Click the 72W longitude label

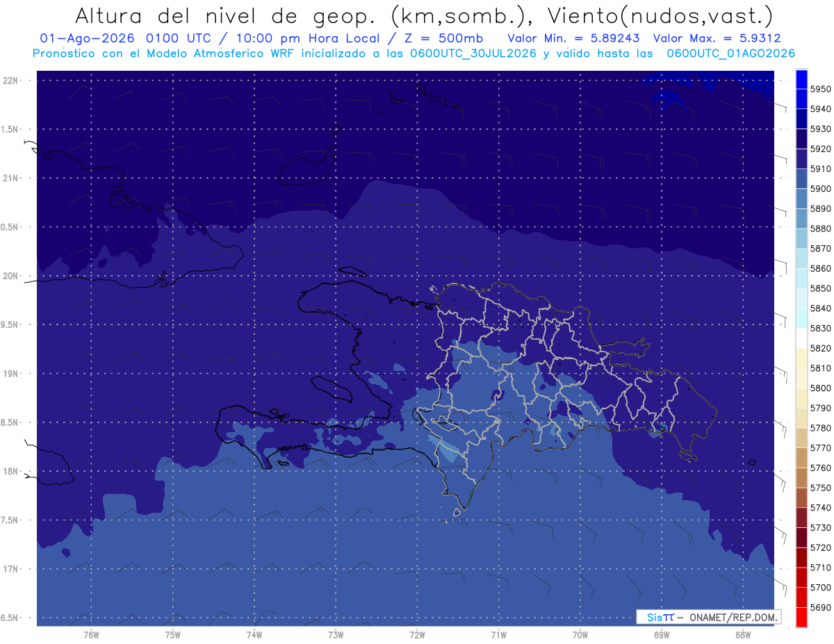(x=417, y=635)
